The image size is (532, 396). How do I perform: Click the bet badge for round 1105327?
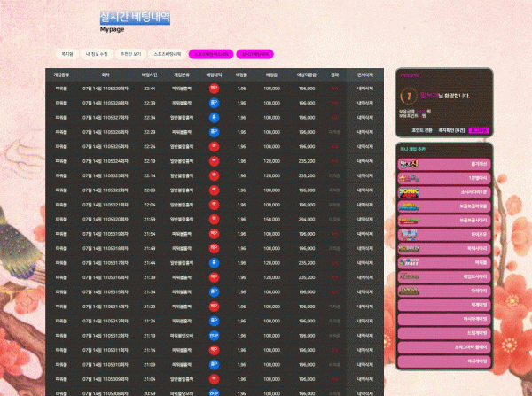click(214, 118)
